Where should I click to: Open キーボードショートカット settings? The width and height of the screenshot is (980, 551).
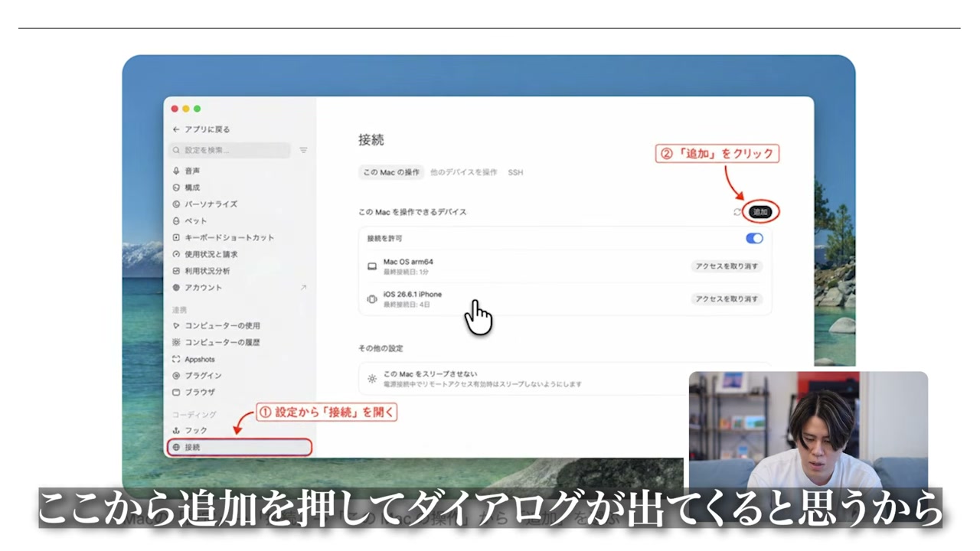coord(223,237)
